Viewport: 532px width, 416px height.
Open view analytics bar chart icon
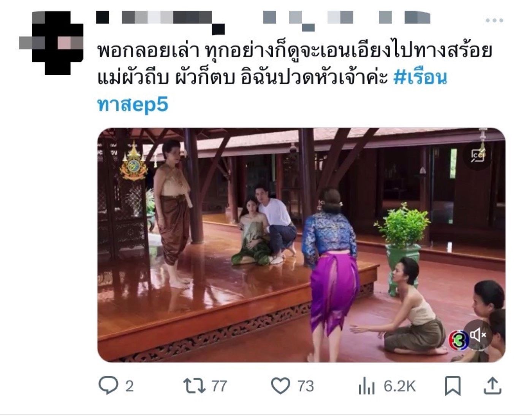click(x=366, y=386)
